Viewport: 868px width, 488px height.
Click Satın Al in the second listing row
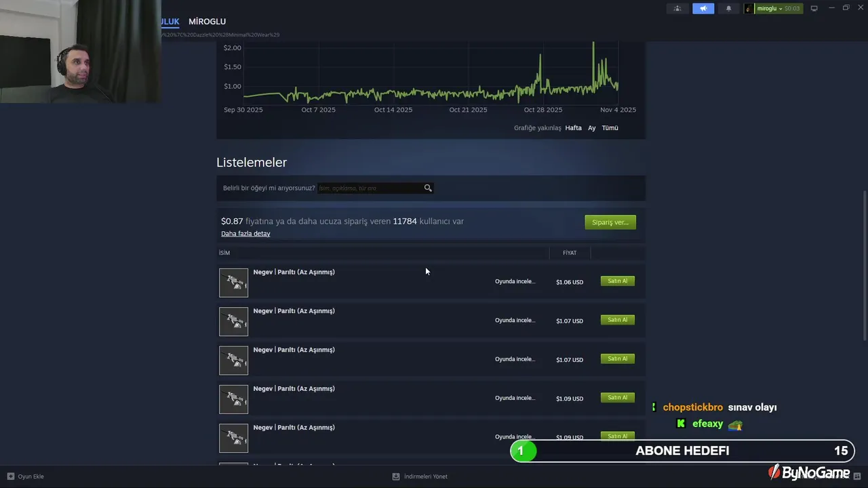tap(618, 320)
